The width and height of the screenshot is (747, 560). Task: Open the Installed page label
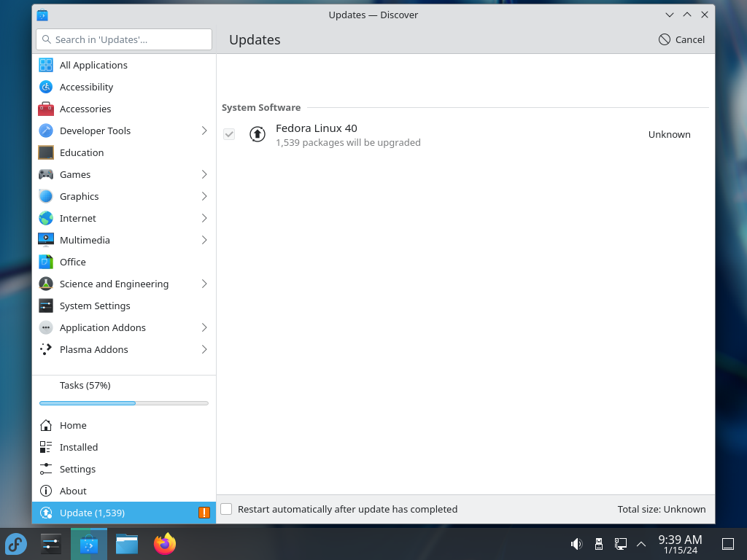tap(79, 447)
